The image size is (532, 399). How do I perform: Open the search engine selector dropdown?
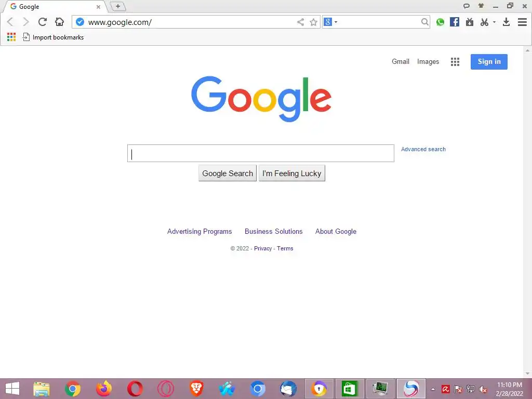[x=330, y=22]
